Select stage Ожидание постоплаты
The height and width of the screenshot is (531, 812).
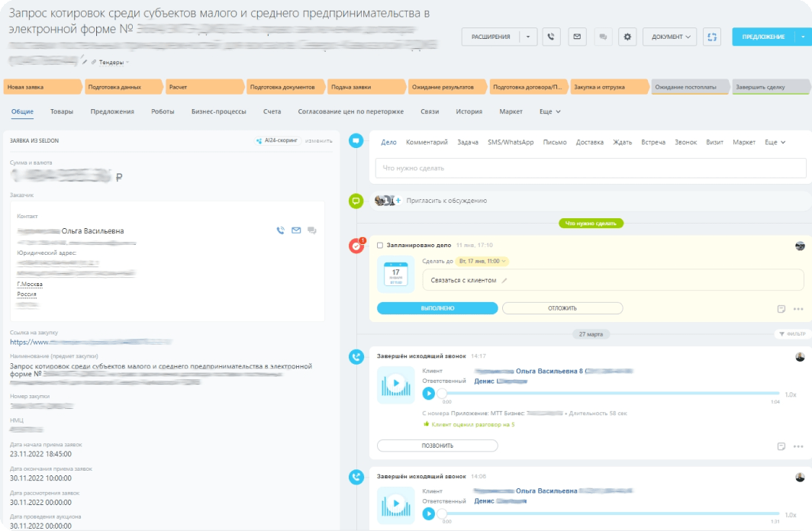coord(690,87)
